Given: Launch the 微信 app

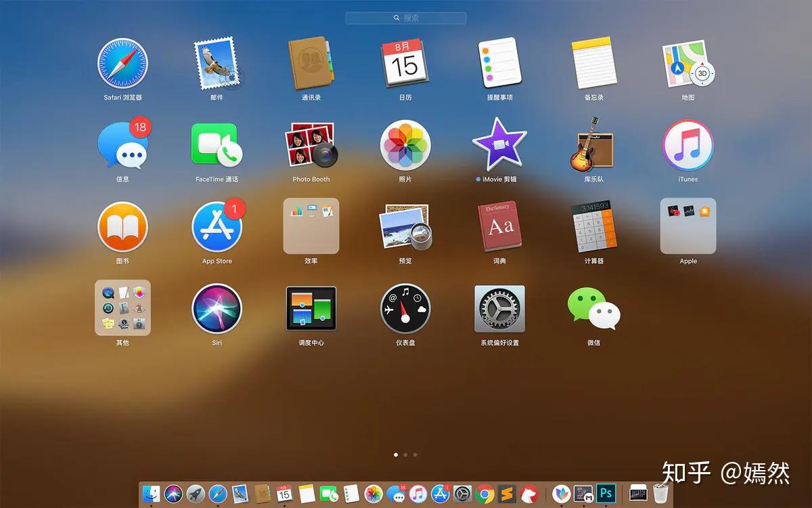Looking at the screenshot, I should [x=594, y=309].
